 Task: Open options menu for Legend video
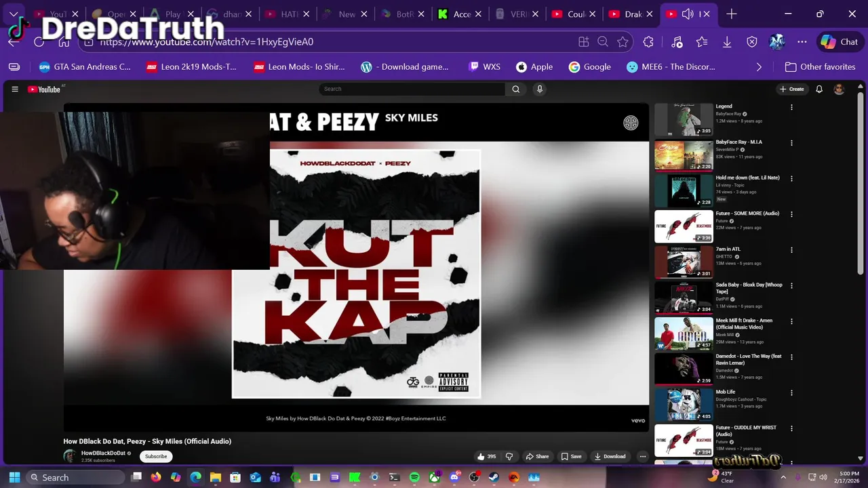(791, 107)
